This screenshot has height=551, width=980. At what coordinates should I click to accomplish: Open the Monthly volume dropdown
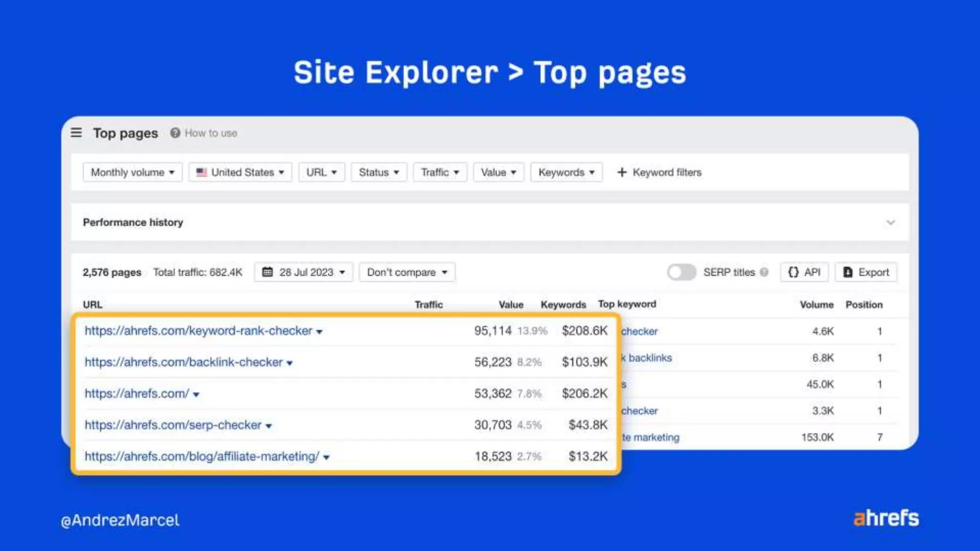(x=133, y=172)
